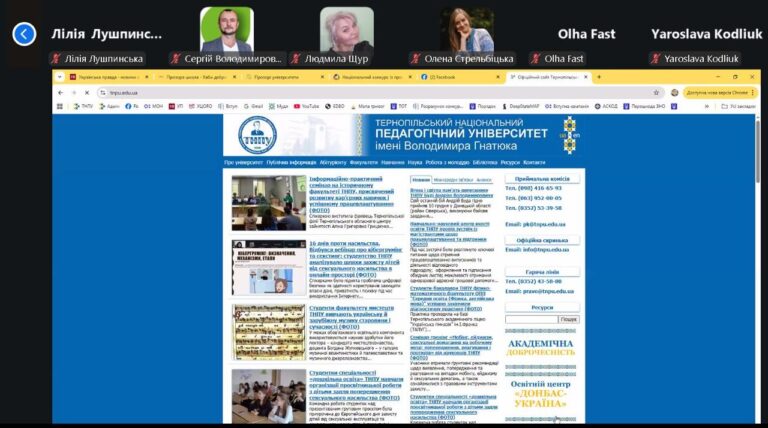Open the АСКОД bookmark
The image size is (768, 428).
click(x=606, y=106)
